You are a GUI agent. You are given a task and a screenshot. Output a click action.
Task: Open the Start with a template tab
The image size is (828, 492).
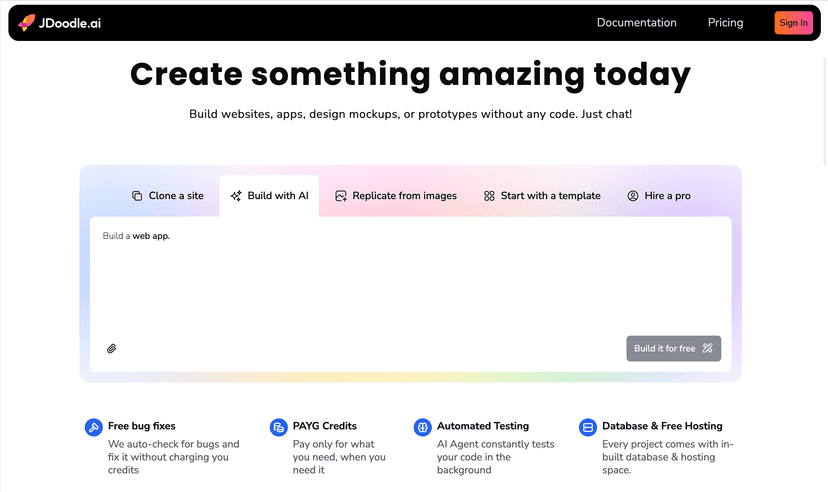coord(542,196)
